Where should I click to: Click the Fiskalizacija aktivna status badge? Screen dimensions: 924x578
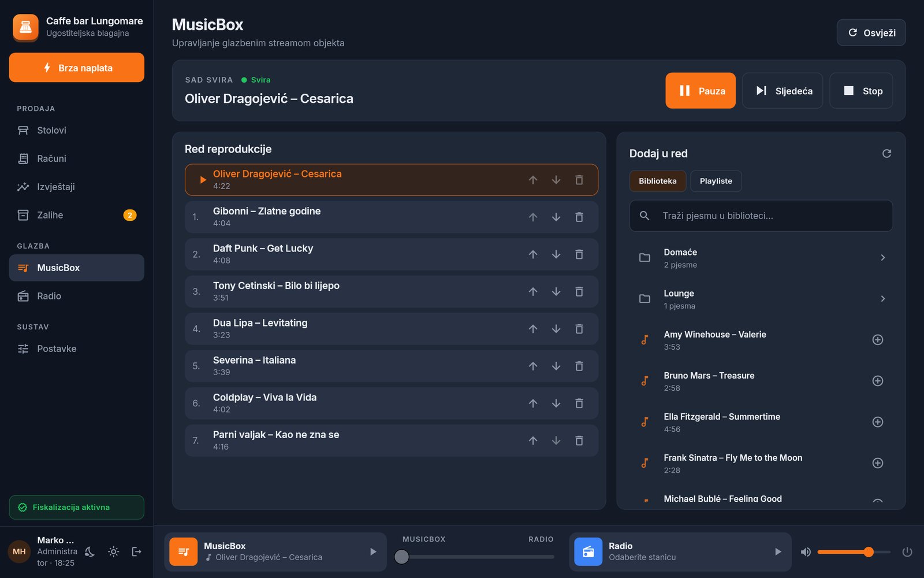(77, 507)
